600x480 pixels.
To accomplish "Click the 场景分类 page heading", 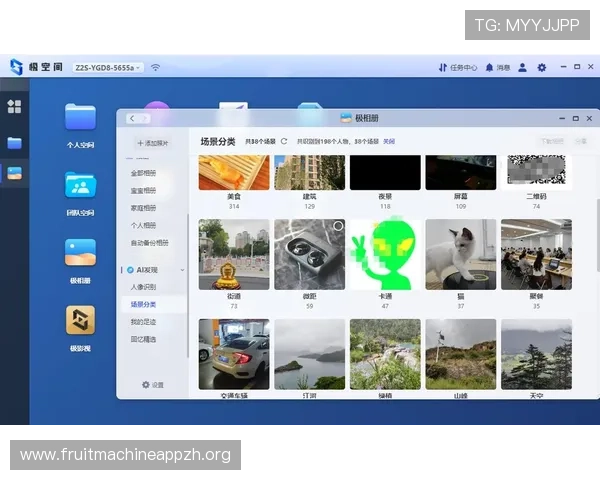I will click(x=218, y=142).
